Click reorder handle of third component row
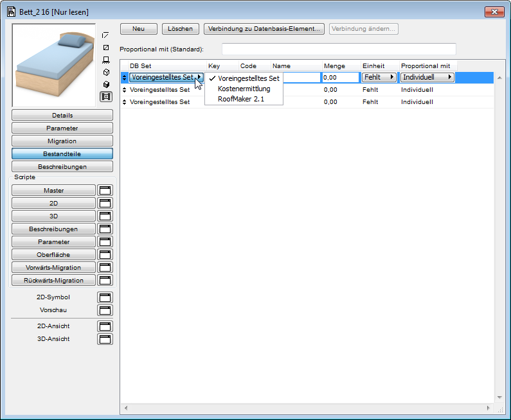Viewport: 511px width, 420px height. pyautogui.click(x=124, y=102)
